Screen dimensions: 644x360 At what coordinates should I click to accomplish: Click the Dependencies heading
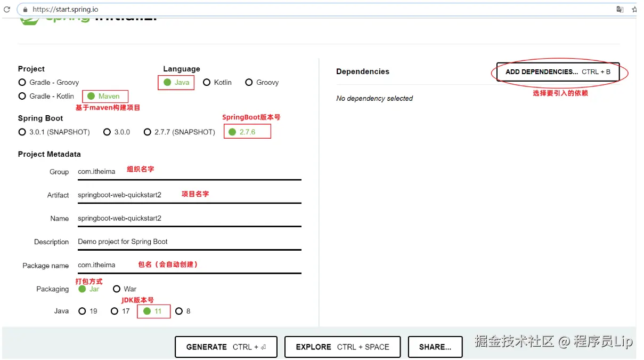pos(363,71)
